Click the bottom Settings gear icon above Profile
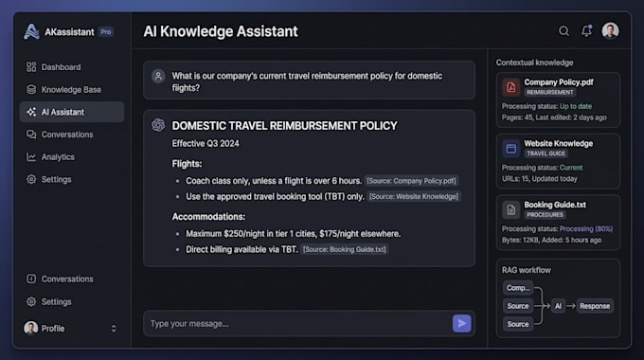Screen dimensions: 644x360 point(31,301)
